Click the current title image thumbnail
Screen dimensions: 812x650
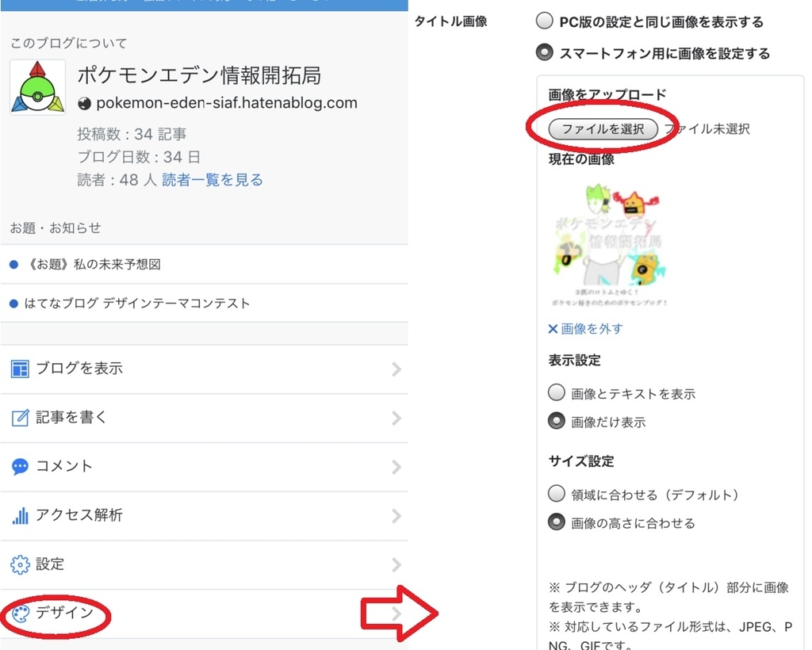[610, 245]
